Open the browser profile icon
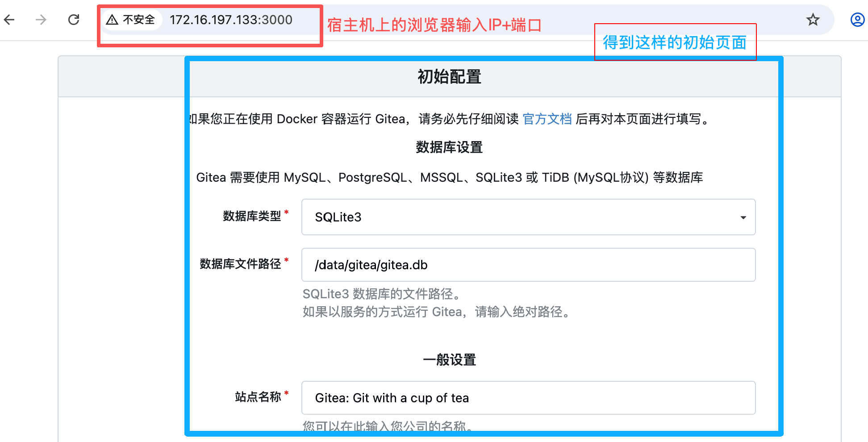Screen dimensions: 868x442 [857, 20]
